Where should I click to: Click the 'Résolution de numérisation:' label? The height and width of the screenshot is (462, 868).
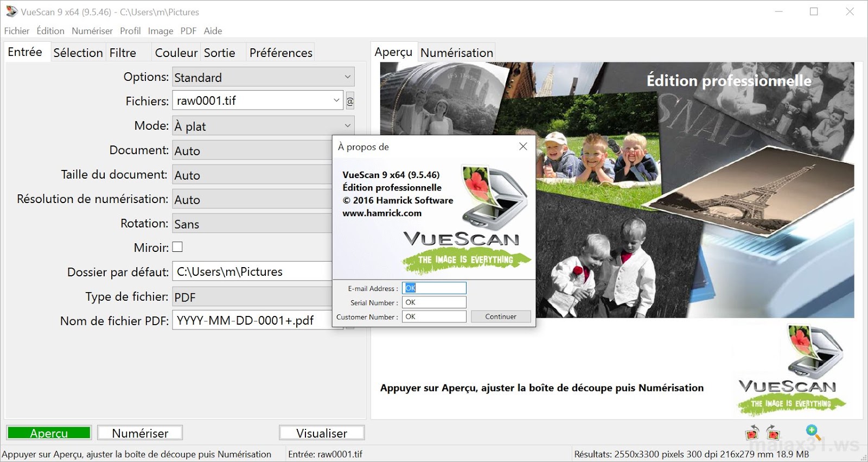tap(92, 199)
